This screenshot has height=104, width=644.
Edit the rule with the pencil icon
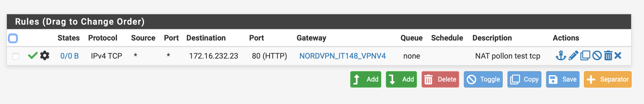point(574,56)
